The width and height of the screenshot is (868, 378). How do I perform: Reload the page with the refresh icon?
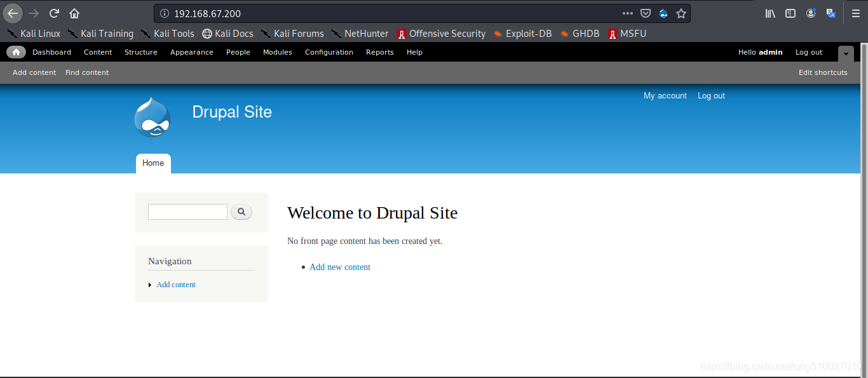coord(54,13)
